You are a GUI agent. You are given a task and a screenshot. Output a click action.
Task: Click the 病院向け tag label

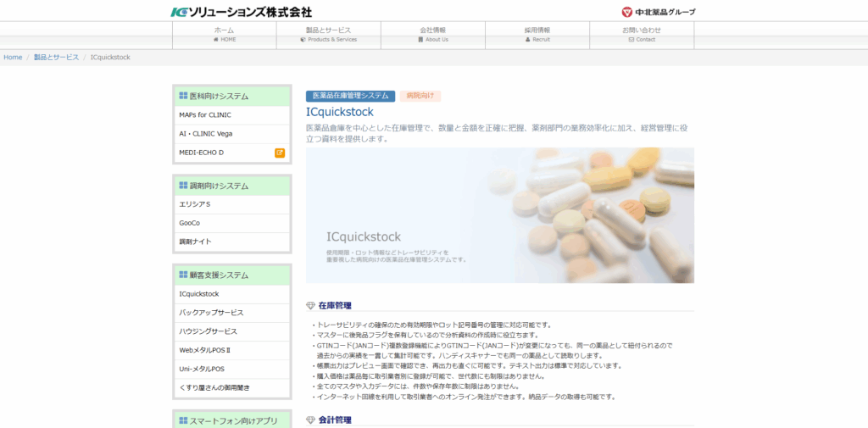[420, 96]
